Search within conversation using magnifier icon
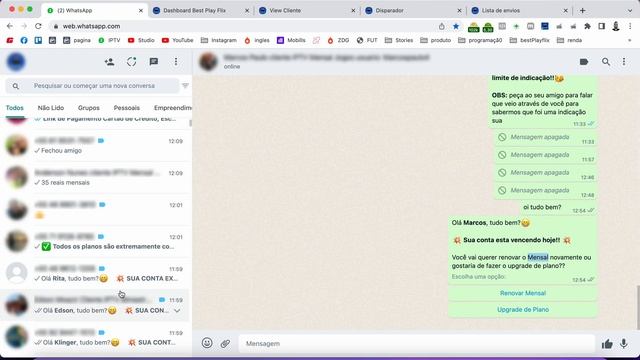The width and height of the screenshot is (640, 360). 606,62
